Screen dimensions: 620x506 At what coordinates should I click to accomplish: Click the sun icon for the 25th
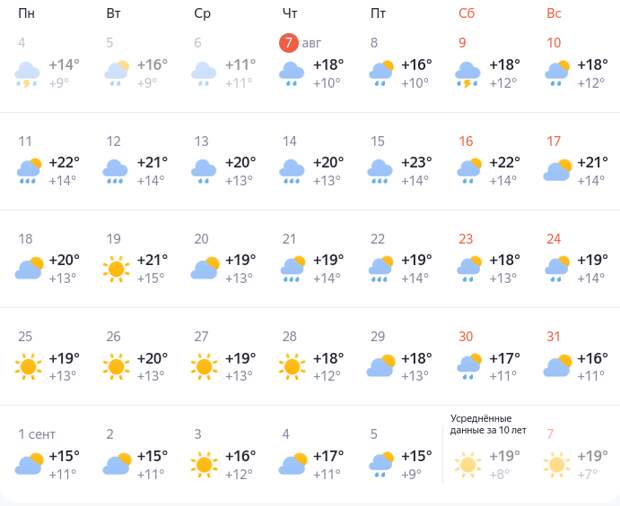30,367
